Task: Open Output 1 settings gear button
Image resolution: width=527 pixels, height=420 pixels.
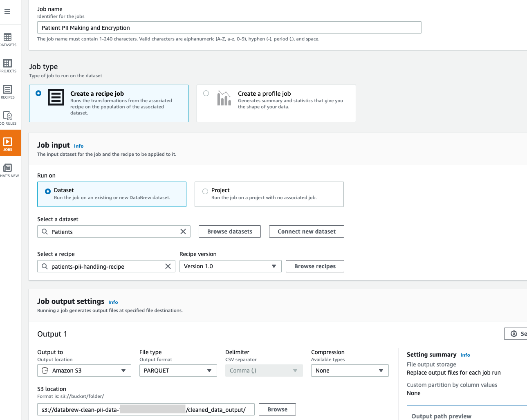Action: tap(516, 334)
